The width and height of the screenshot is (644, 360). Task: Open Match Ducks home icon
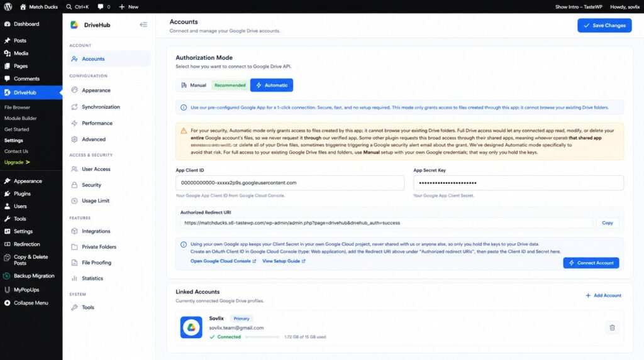click(23, 6)
